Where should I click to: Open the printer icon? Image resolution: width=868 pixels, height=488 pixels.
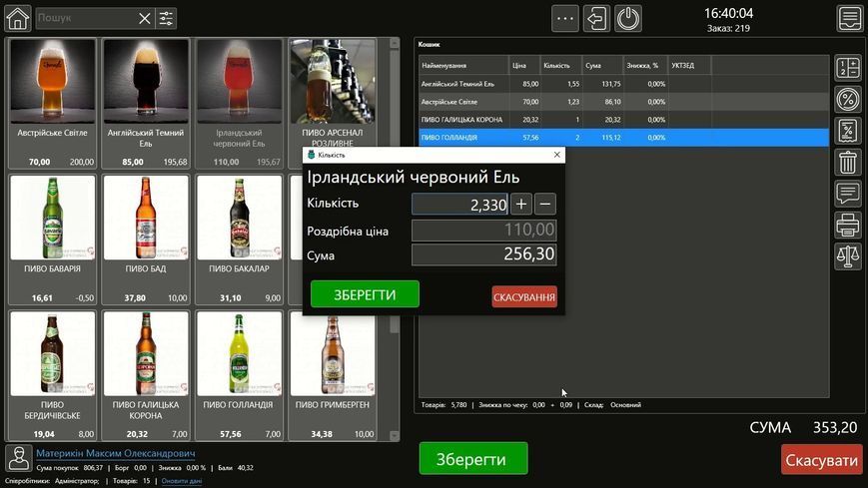[847, 226]
